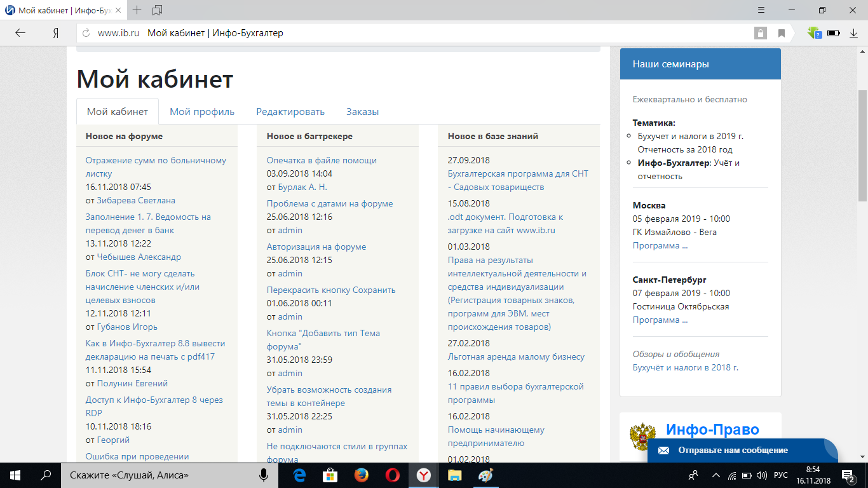Launch Firefox from the taskbar
Viewport: 868px width, 488px height.
click(361, 475)
